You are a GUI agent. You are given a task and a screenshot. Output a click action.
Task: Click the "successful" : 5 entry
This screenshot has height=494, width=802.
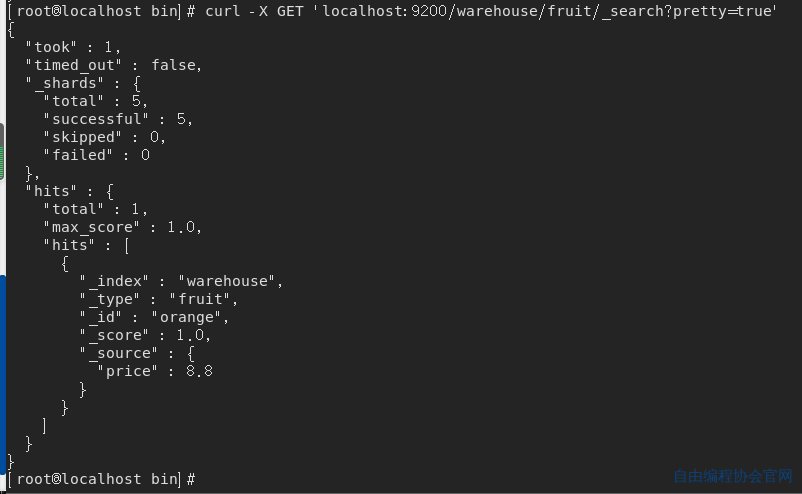(117, 119)
